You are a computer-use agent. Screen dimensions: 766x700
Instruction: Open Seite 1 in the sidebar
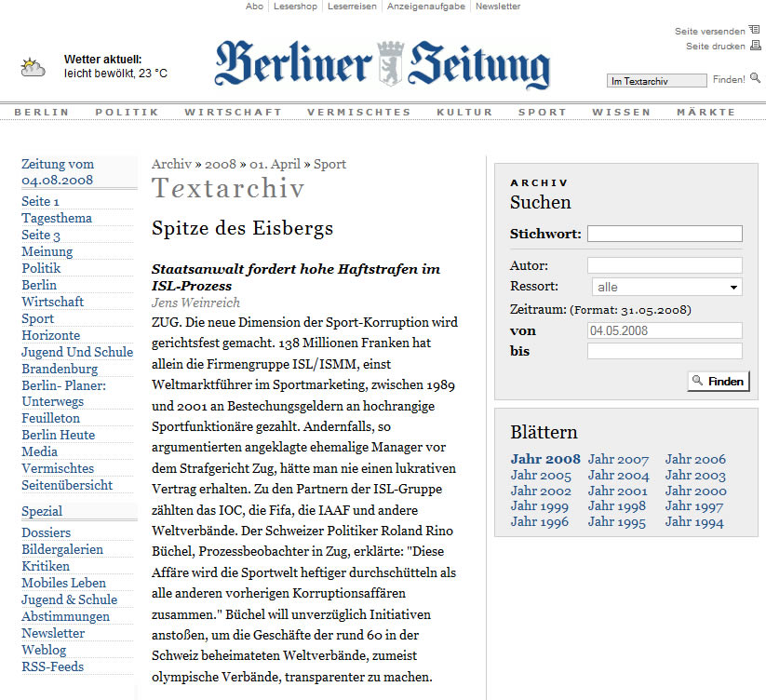[40, 201]
